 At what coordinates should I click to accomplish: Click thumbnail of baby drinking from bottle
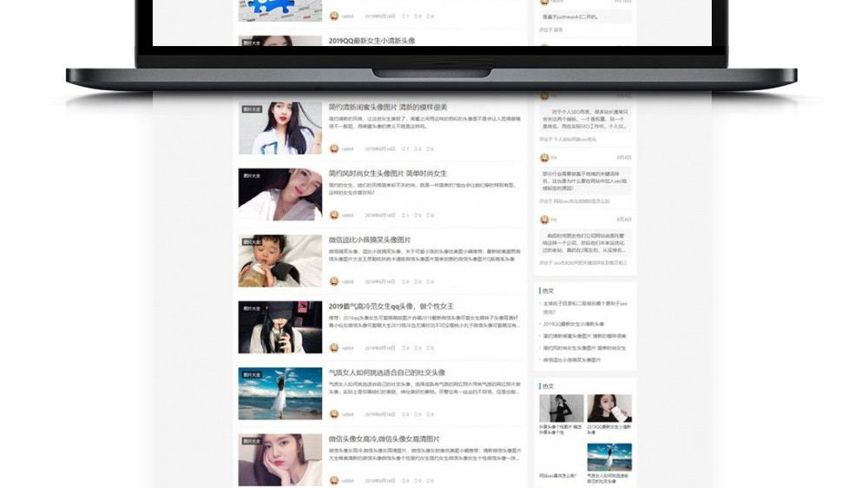(280, 260)
